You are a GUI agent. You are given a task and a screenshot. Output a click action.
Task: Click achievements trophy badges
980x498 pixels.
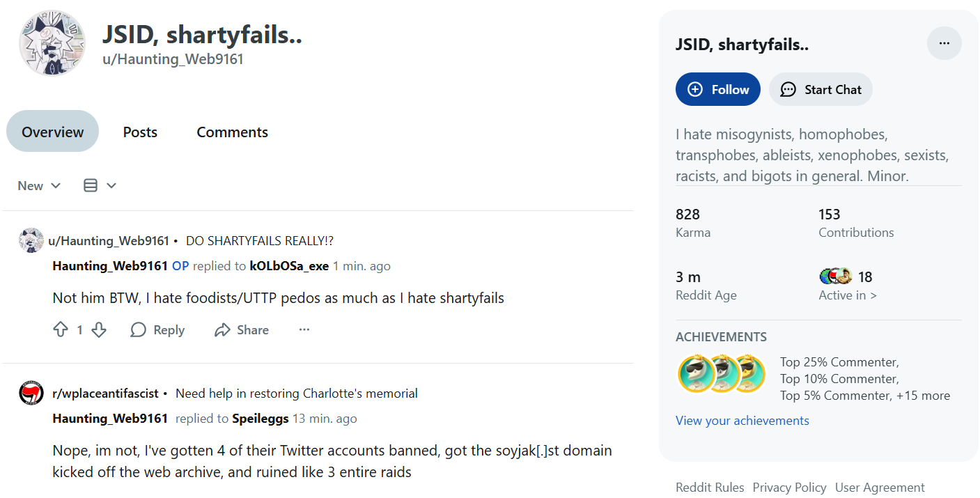click(722, 373)
